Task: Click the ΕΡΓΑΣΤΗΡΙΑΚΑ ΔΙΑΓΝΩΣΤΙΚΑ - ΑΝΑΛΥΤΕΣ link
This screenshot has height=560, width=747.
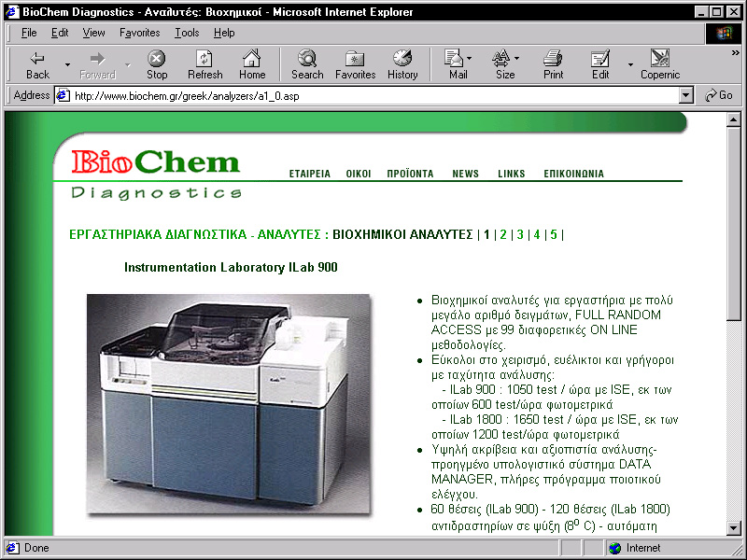Action: point(195,234)
